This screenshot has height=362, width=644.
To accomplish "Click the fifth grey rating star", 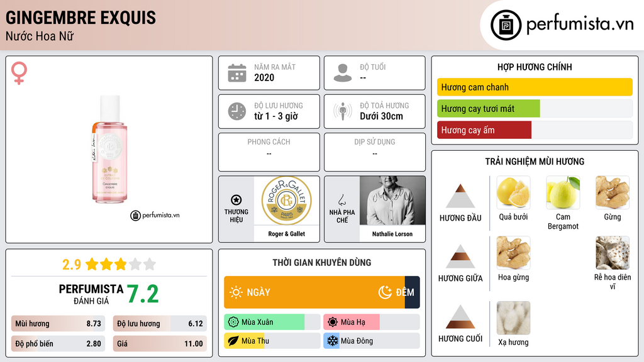I will [x=150, y=264].
